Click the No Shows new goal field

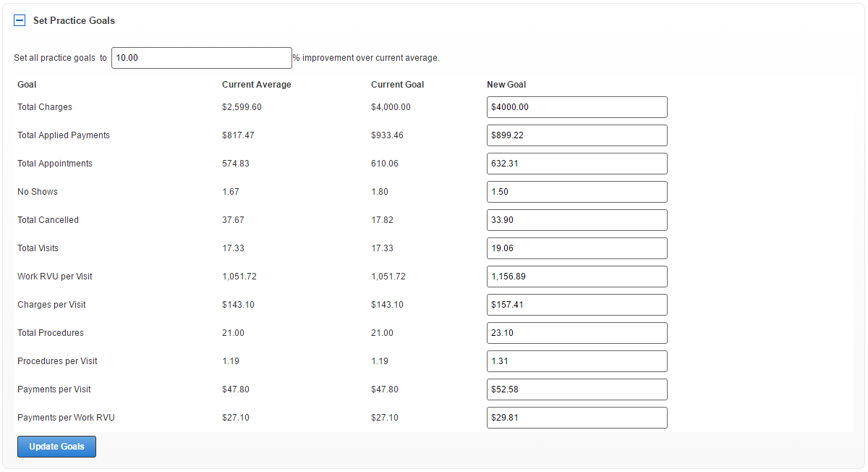(576, 192)
